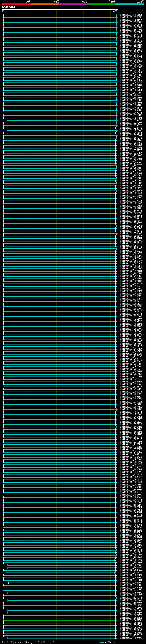Open hit UniRef100_Q3SC85
This screenshot has height=644, width=146.
131,22
